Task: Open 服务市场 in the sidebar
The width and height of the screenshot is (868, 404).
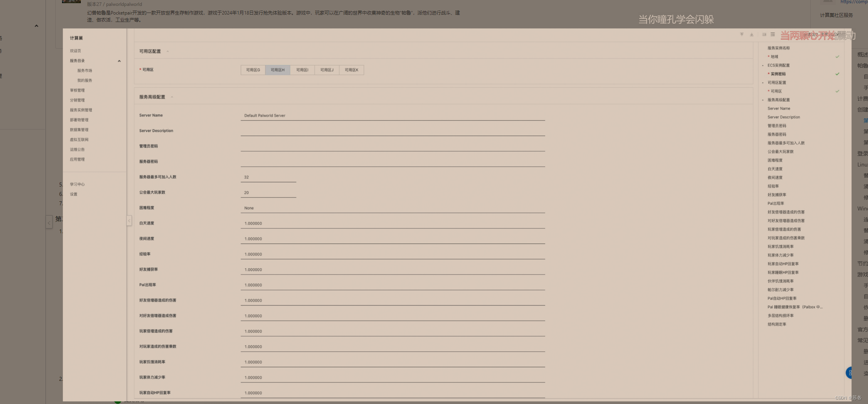Action: tap(85, 71)
